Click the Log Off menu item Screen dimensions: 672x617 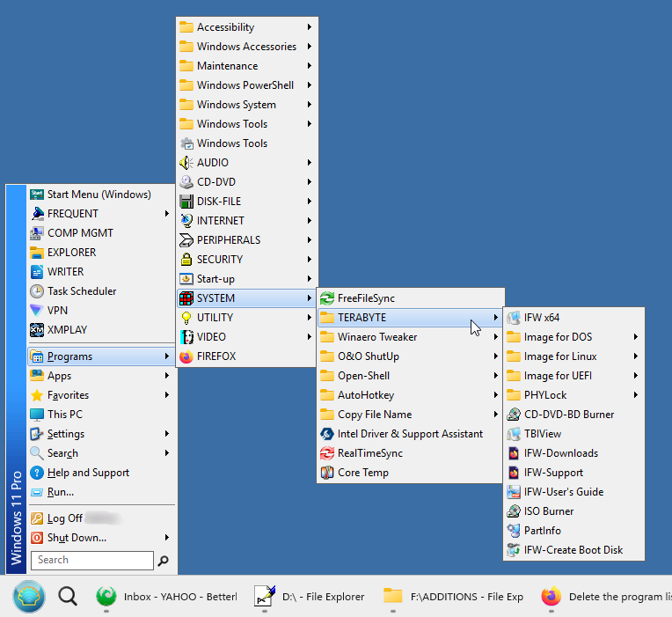pos(65,518)
